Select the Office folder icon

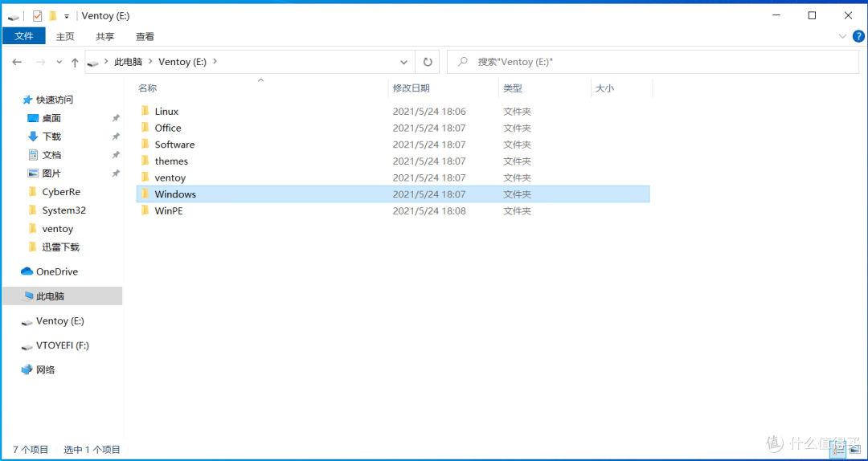click(145, 127)
